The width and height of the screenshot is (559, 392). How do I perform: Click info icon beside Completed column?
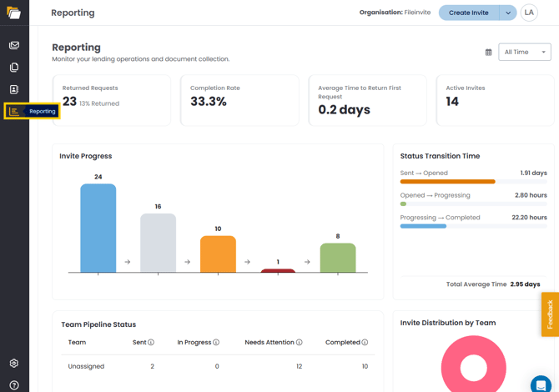point(365,342)
